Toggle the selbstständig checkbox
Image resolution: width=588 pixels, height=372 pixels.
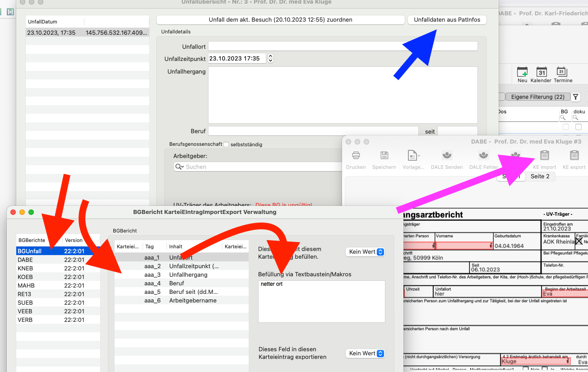[x=227, y=144]
